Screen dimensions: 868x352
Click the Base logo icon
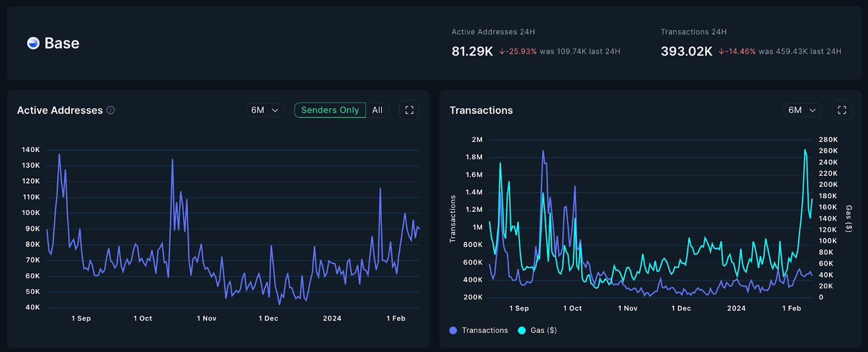(x=33, y=43)
